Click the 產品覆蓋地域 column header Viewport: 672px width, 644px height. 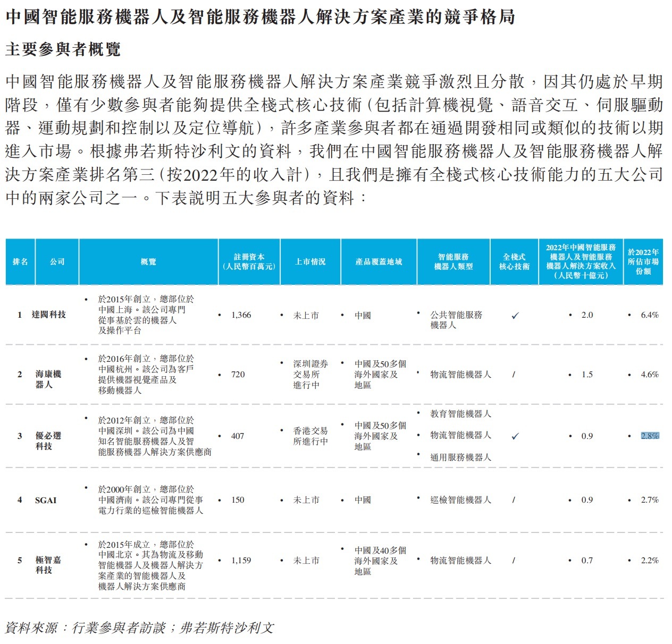(379, 261)
